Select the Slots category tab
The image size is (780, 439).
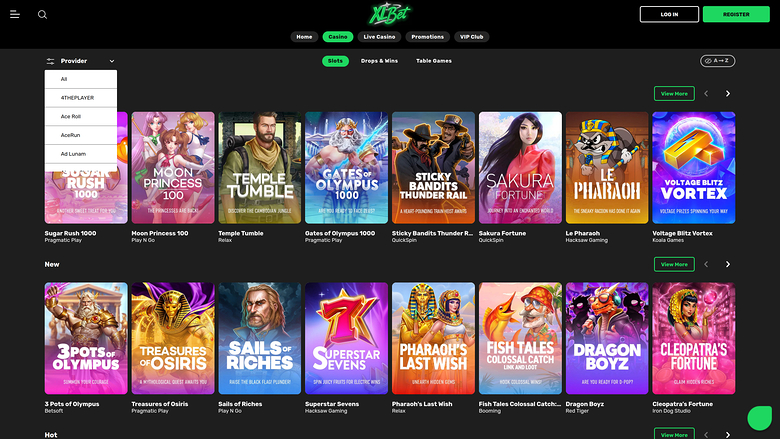(335, 61)
